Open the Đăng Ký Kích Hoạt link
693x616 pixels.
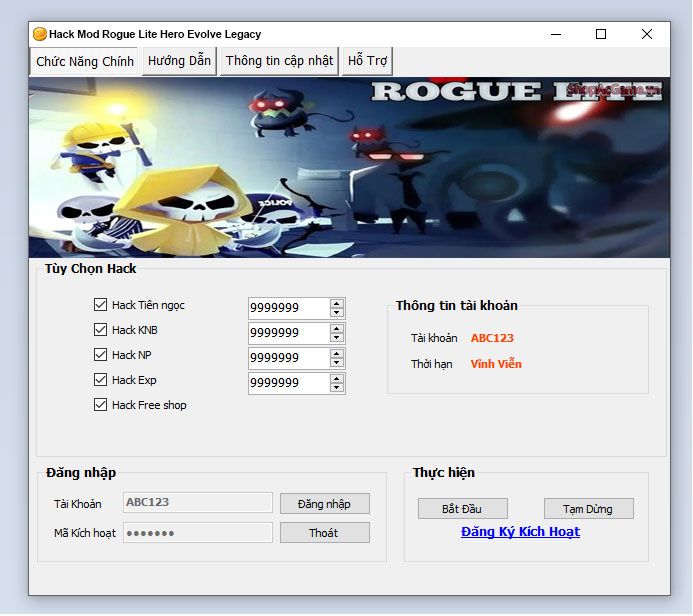coord(520,532)
